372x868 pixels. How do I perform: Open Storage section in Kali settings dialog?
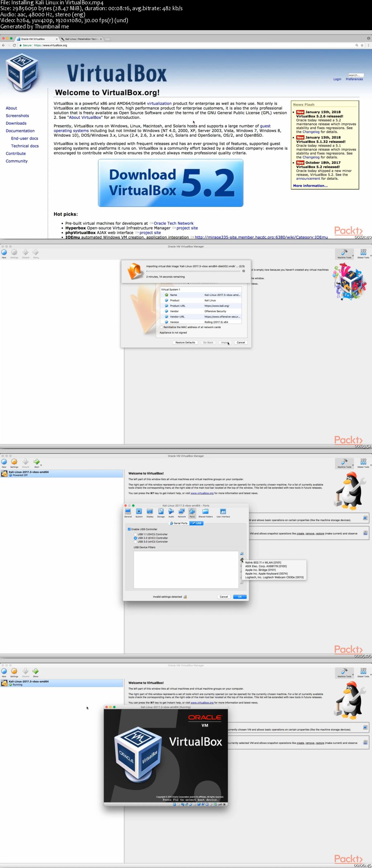pos(161,513)
